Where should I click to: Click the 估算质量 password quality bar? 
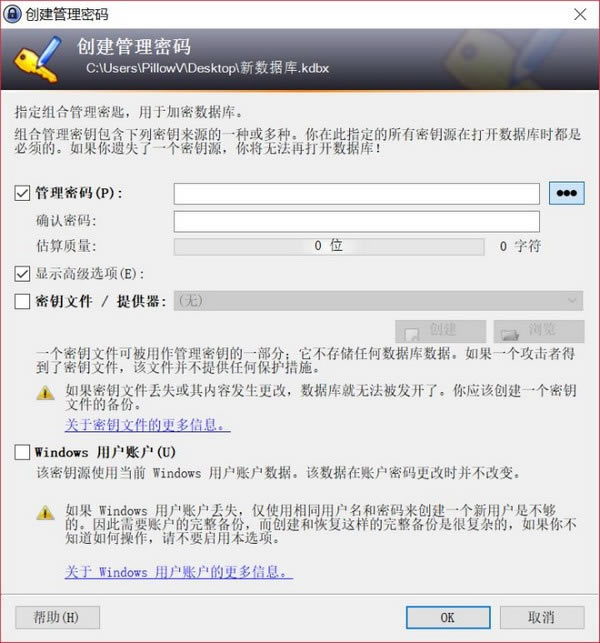click(329, 247)
